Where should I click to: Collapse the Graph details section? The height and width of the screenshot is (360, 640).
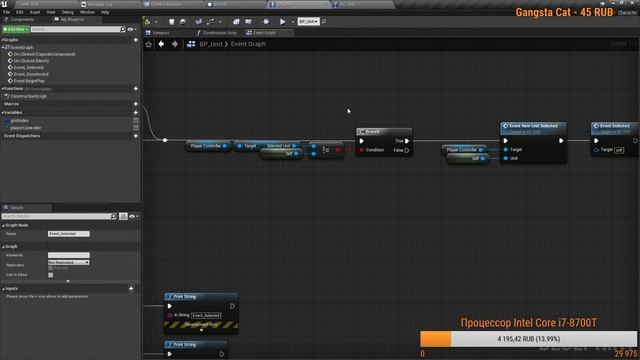[3, 247]
